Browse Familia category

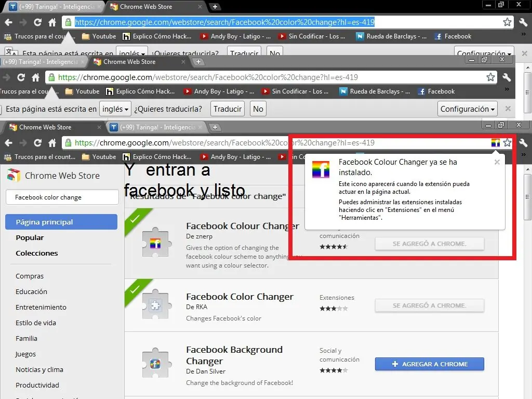pos(26,339)
